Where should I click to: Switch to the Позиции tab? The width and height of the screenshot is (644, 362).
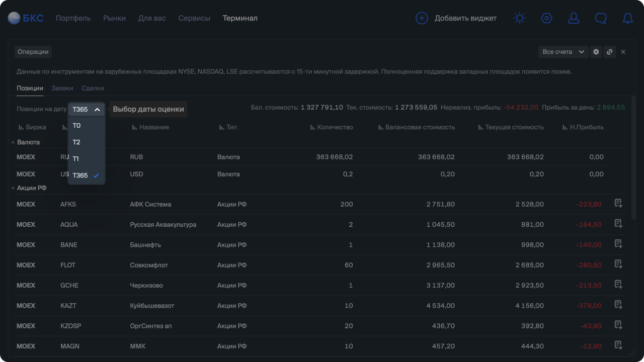pyautogui.click(x=30, y=88)
